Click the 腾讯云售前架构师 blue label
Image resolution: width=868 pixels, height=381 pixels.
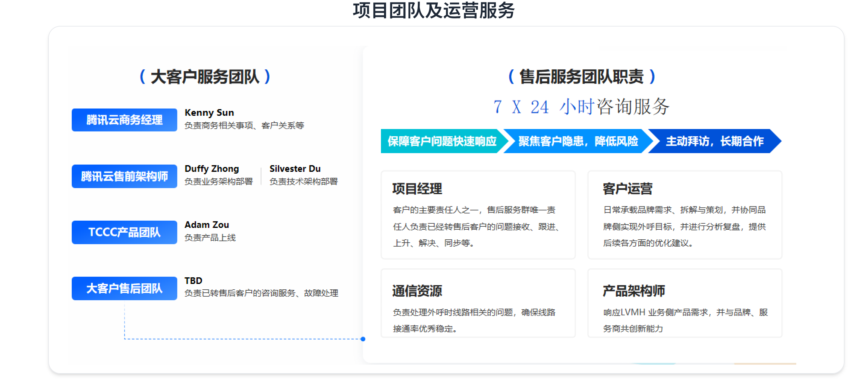pyautogui.click(x=124, y=176)
